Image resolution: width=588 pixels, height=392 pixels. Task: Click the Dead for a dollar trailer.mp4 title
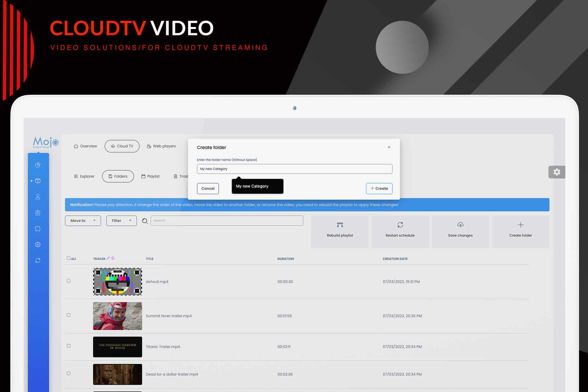point(172,374)
